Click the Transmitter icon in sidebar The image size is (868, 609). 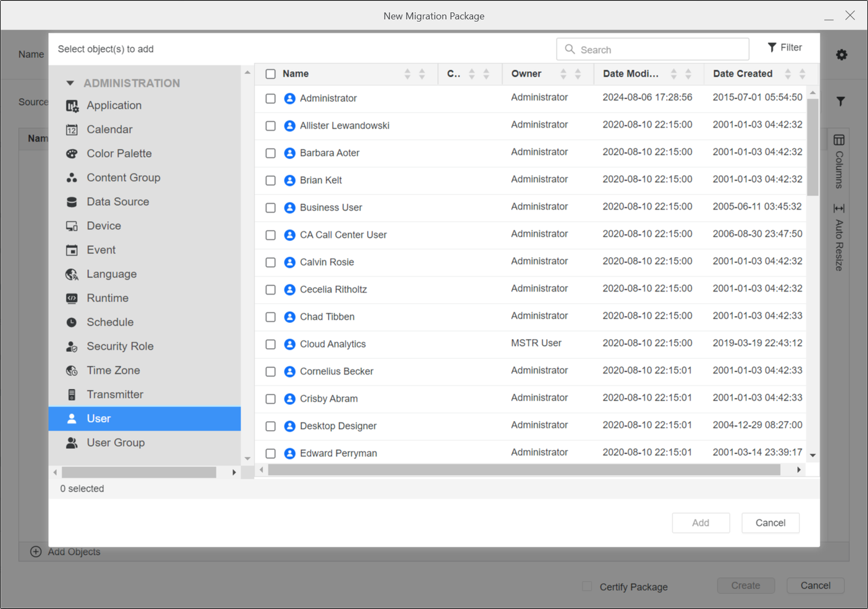click(x=72, y=395)
